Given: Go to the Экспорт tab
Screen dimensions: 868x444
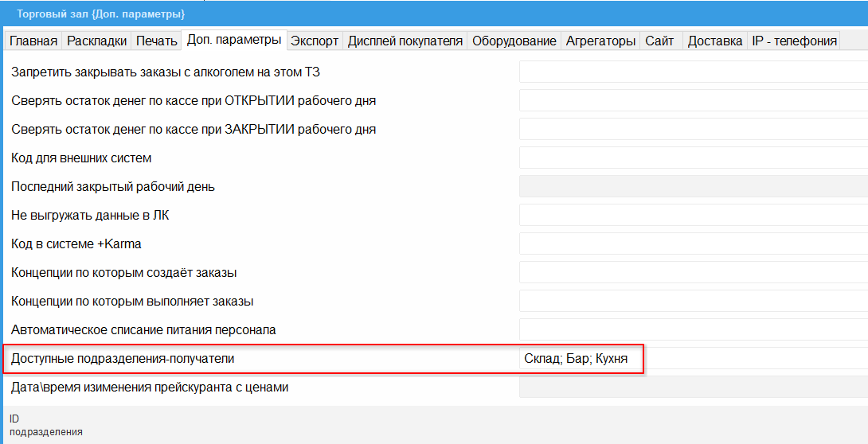Looking at the screenshot, I should (x=315, y=41).
